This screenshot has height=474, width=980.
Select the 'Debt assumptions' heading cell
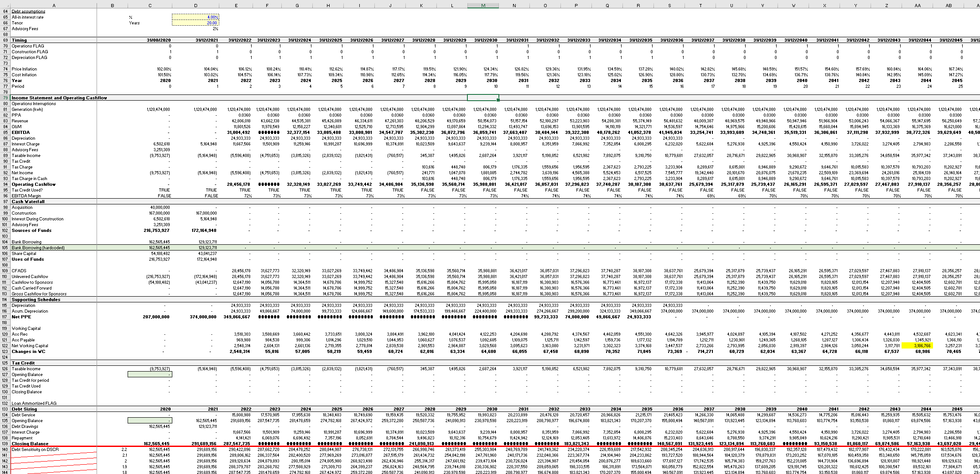pos(28,12)
